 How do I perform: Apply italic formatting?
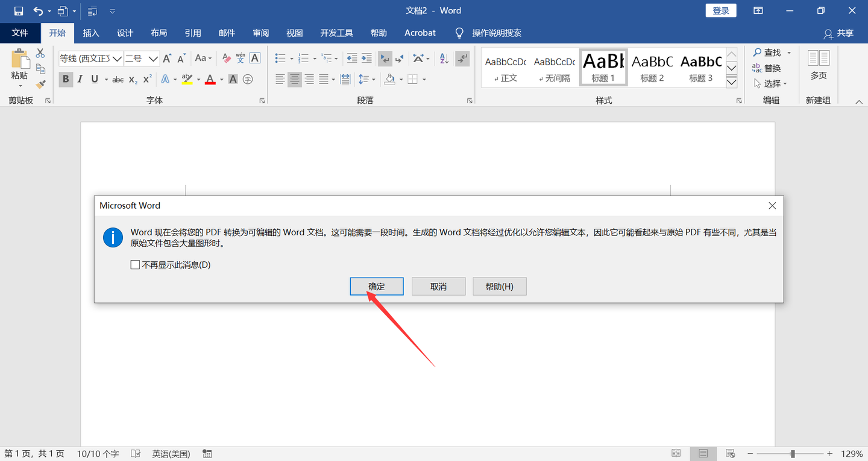tap(80, 79)
